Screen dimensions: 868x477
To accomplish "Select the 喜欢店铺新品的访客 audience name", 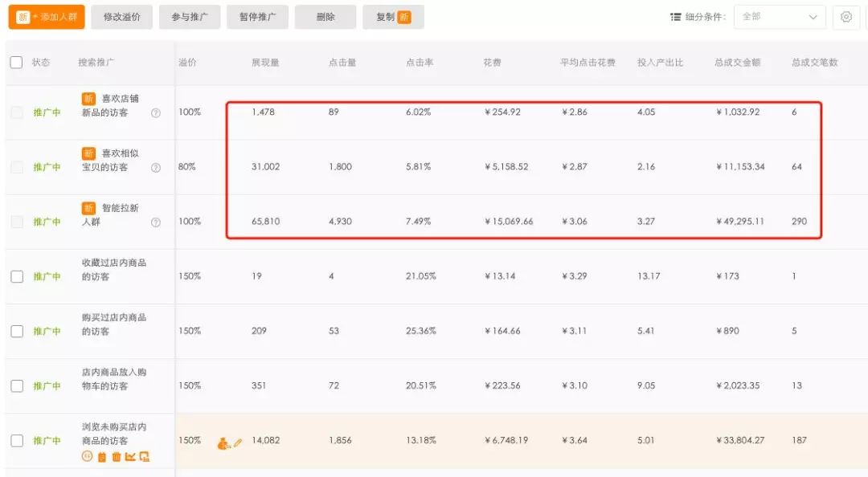I will [x=111, y=105].
